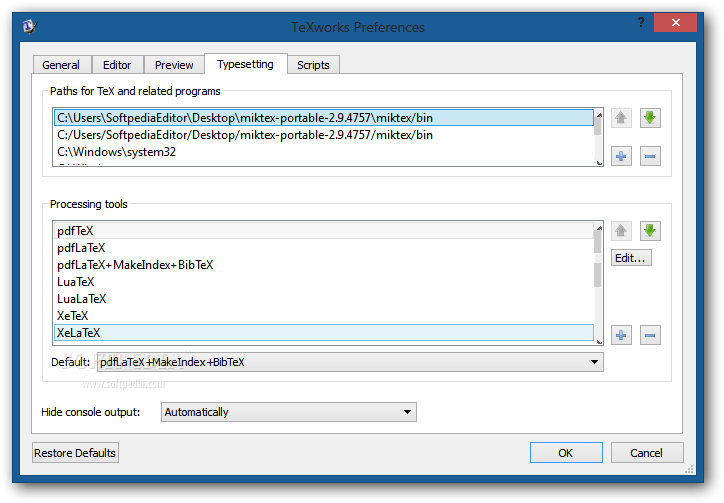Switch to the Editor tab

coord(117,65)
